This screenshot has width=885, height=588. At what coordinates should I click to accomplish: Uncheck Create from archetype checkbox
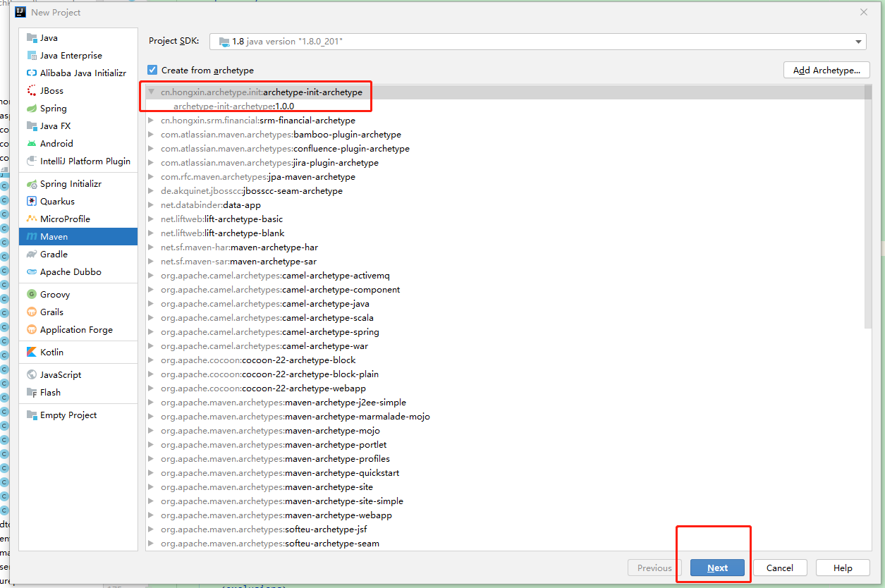point(152,70)
